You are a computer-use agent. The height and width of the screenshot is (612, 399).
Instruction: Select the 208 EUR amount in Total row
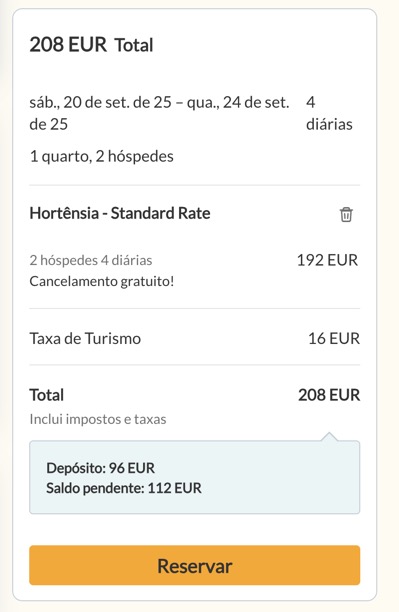(x=329, y=395)
